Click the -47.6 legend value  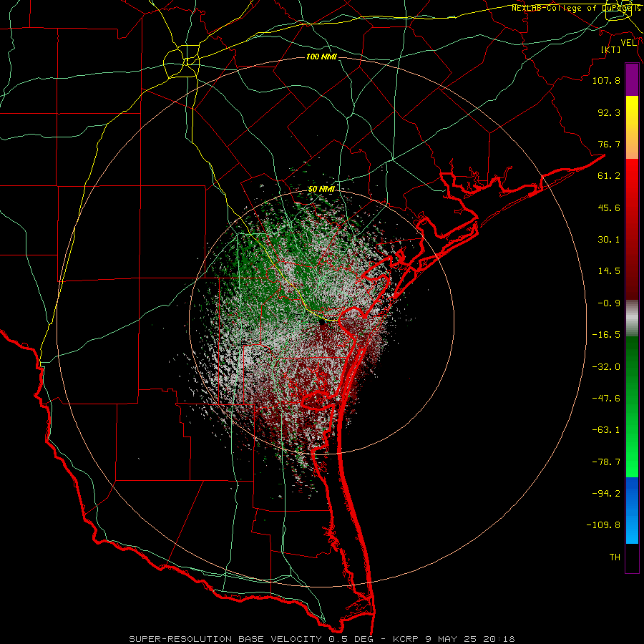pyautogui.click(x=606, y=399)
